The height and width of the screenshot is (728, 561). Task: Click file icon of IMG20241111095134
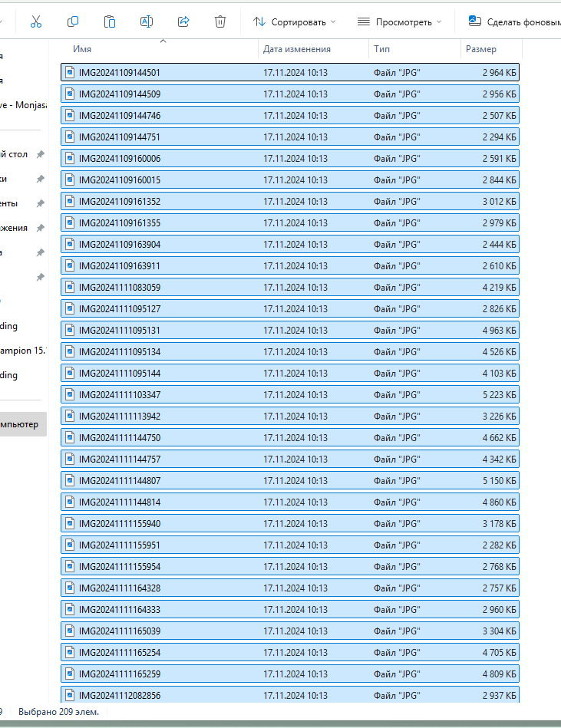70,351
